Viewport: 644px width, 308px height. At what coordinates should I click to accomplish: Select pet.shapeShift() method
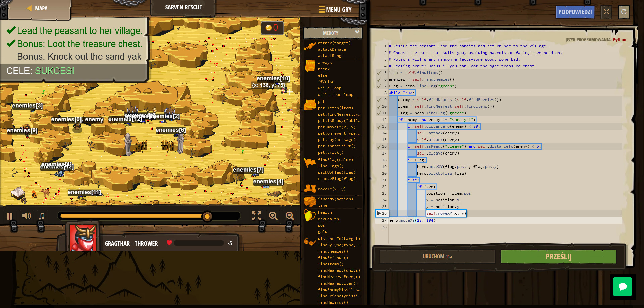click(x=336, y=146)
